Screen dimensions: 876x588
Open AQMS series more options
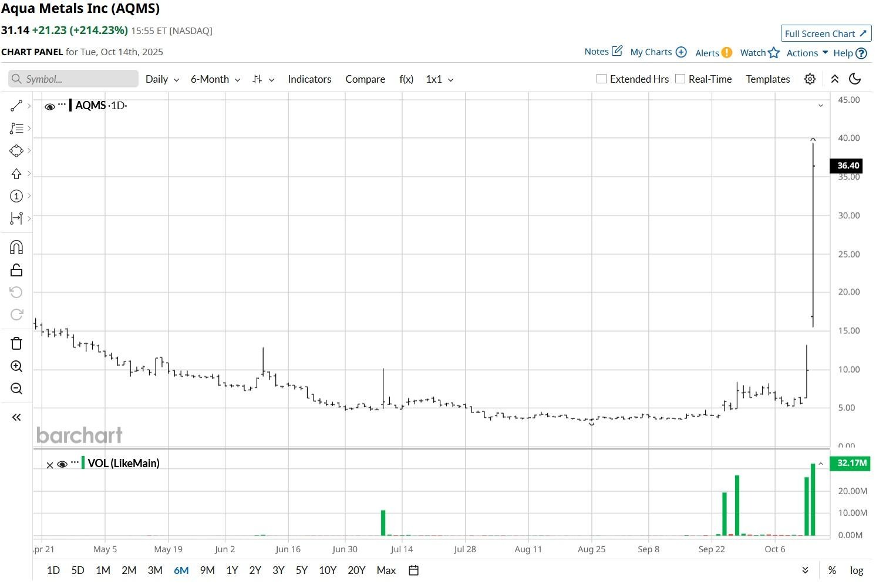[62, 104]
